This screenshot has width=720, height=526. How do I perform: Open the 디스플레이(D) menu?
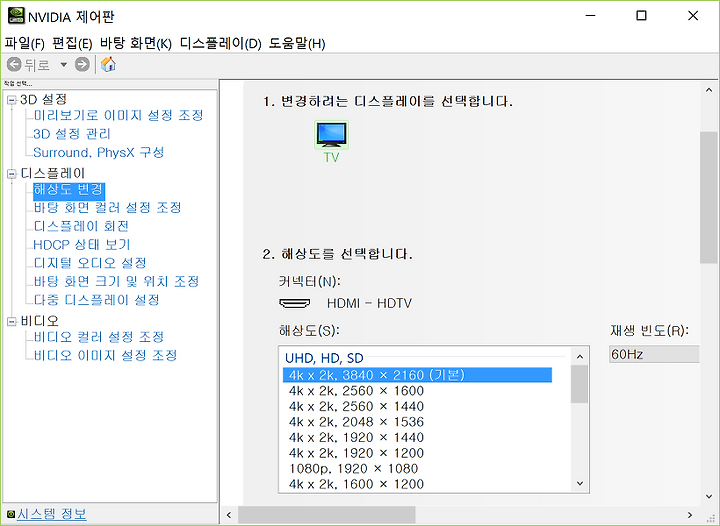(220, 44)
